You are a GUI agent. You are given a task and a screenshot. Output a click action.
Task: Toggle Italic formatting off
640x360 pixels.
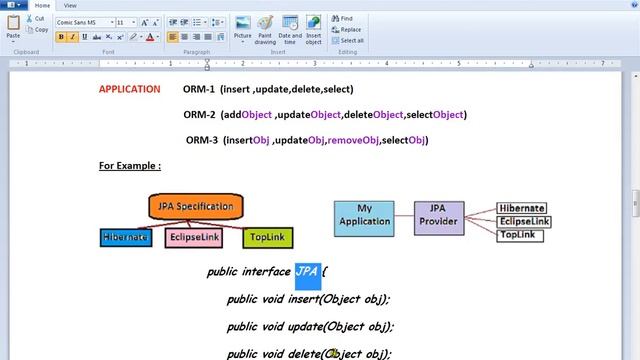[x=73, y=37]
